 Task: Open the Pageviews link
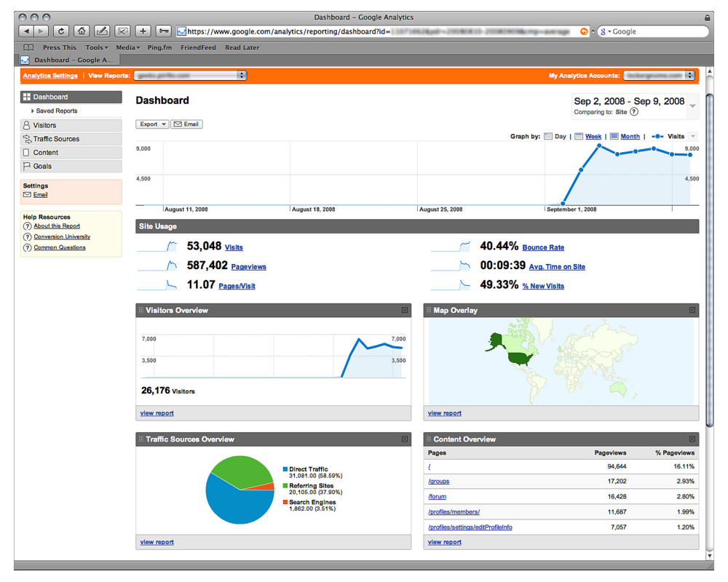[249, 267]
